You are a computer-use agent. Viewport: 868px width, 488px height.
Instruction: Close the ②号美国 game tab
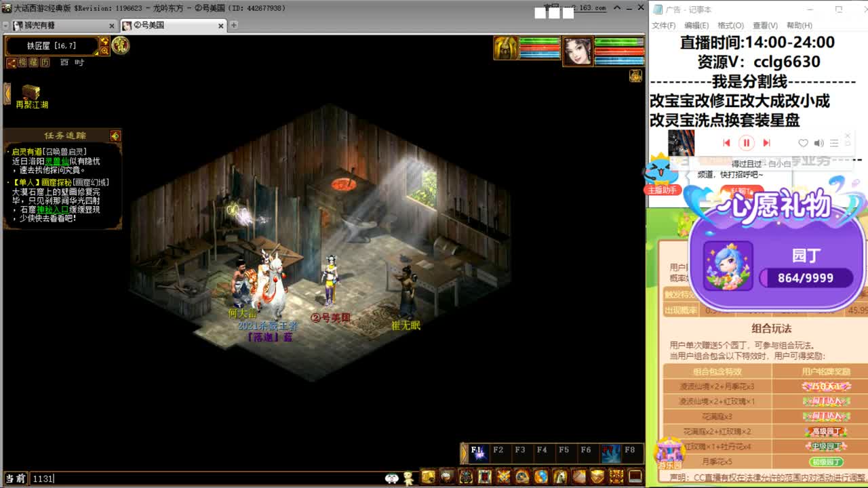click(x=221, y=26)
